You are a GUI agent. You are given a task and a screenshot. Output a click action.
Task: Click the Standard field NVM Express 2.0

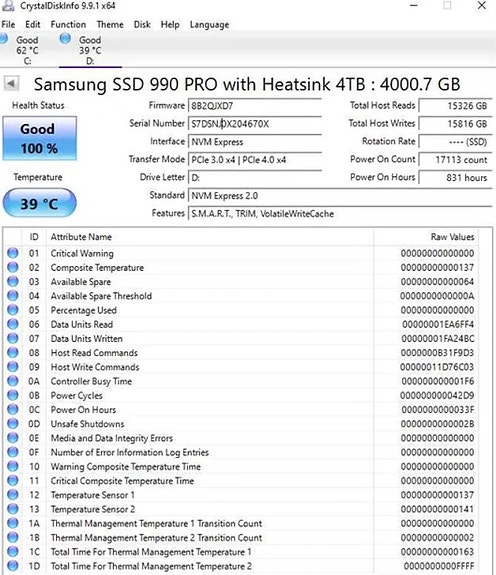click(340, 195)
